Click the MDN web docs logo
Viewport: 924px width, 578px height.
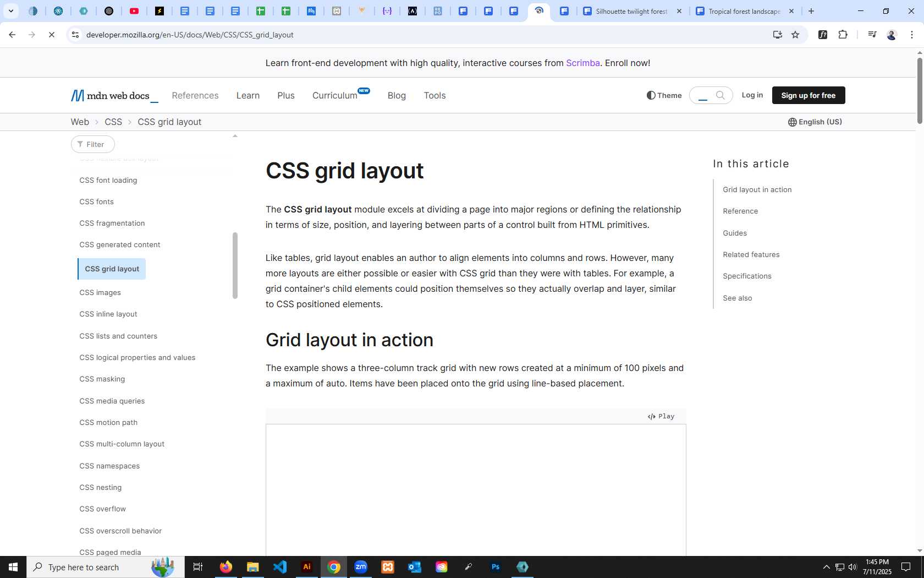click(114, 96)
